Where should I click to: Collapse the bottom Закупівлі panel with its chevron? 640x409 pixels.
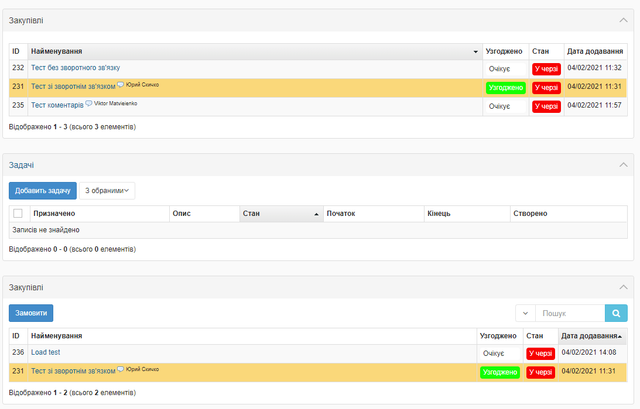[623, 287]
